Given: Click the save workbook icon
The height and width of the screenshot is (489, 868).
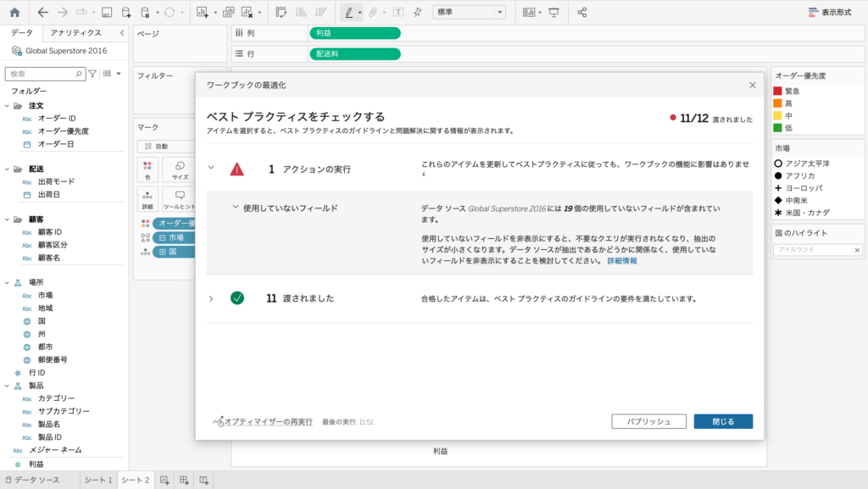Looking at the screenshot, I should (107, 13).
